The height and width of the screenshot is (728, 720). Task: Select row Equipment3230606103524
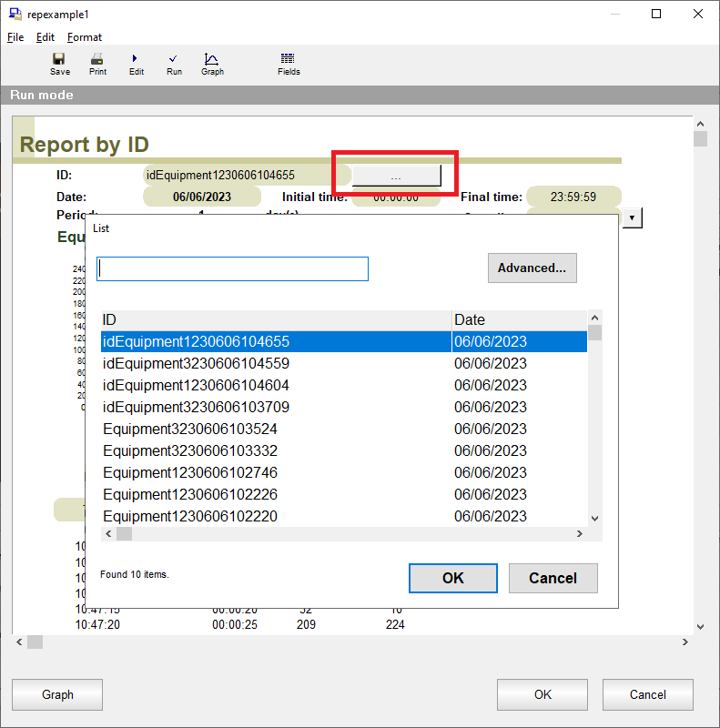click(344, 429)
